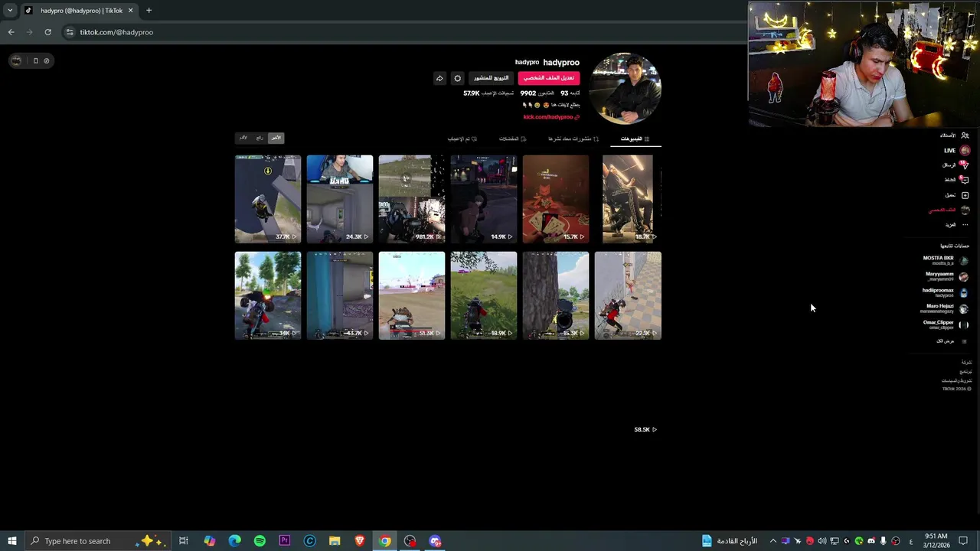980x551 pixels.
Task: Open the Windows notification center
Action: pyautogui.click(x=963, y=541)
